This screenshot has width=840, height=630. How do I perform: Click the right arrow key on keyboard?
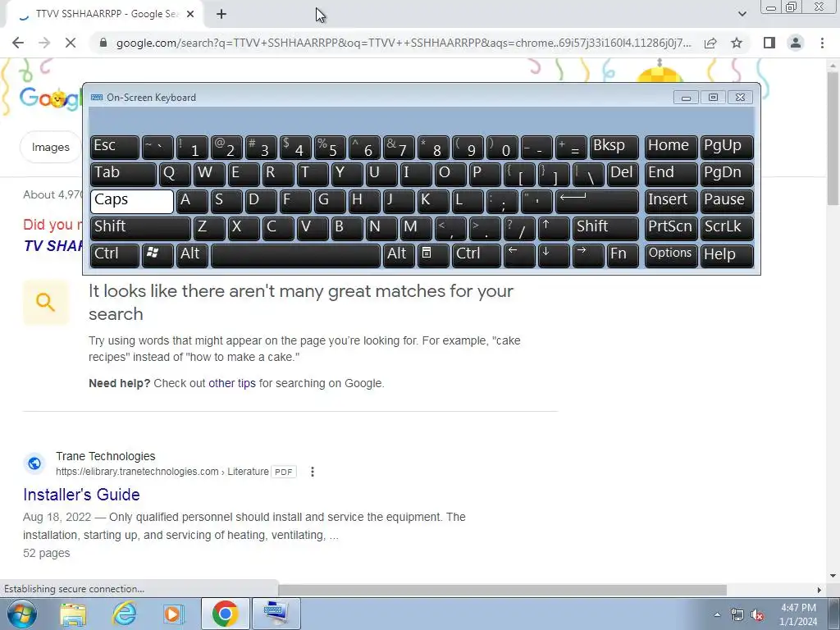coord(587,255)
